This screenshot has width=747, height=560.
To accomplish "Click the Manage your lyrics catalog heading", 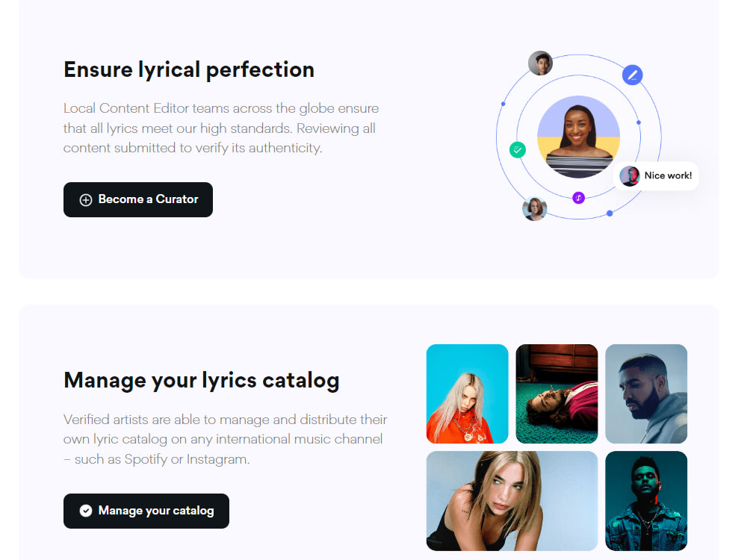I will point(202,380).
